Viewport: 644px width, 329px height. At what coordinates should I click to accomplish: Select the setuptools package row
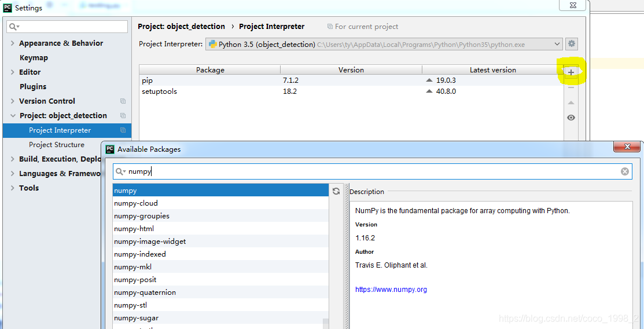click(351, 92)
